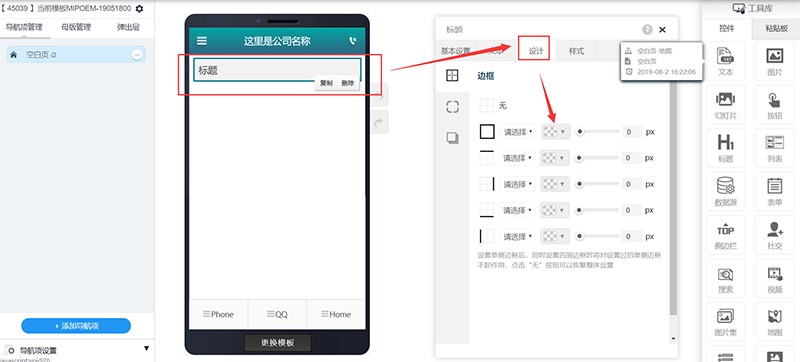Focus the bottom border width field

(x=632, y=210)
